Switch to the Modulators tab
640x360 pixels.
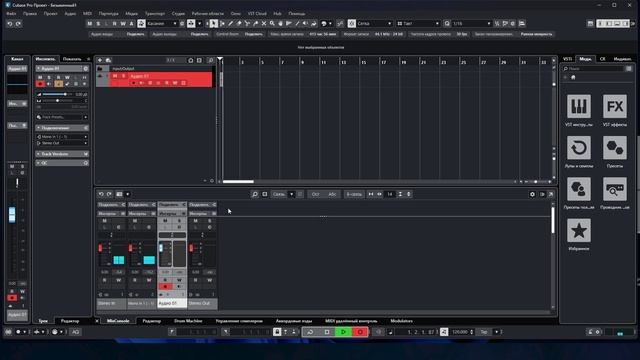401,321
